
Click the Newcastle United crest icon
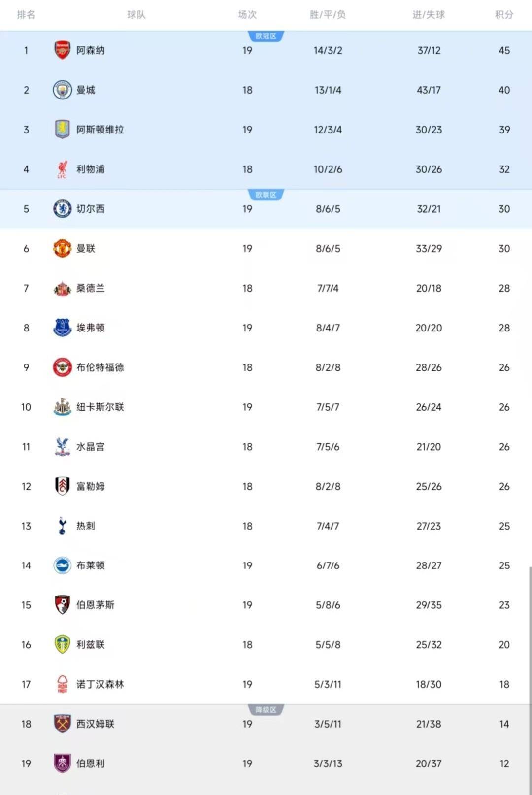(x=62, y=407)
